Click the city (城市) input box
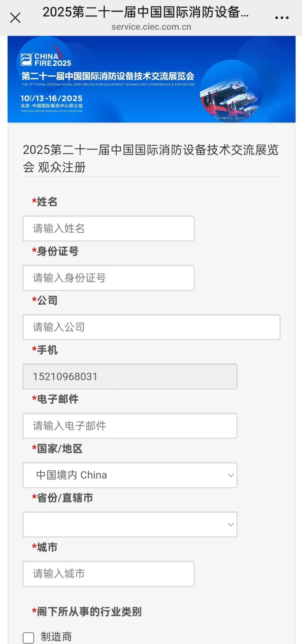Viewport: 302px width, 644px height. [108, 573]
